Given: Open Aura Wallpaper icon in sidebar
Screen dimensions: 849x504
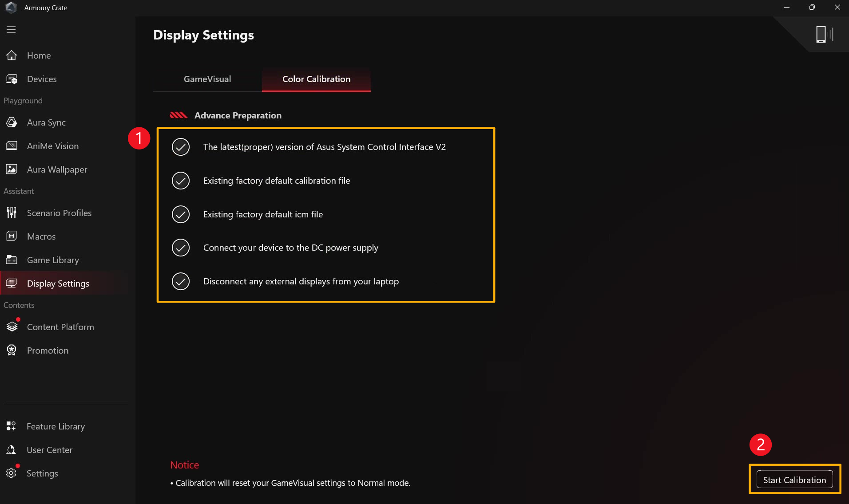Looking at the screenshot, I should point(12,169).
